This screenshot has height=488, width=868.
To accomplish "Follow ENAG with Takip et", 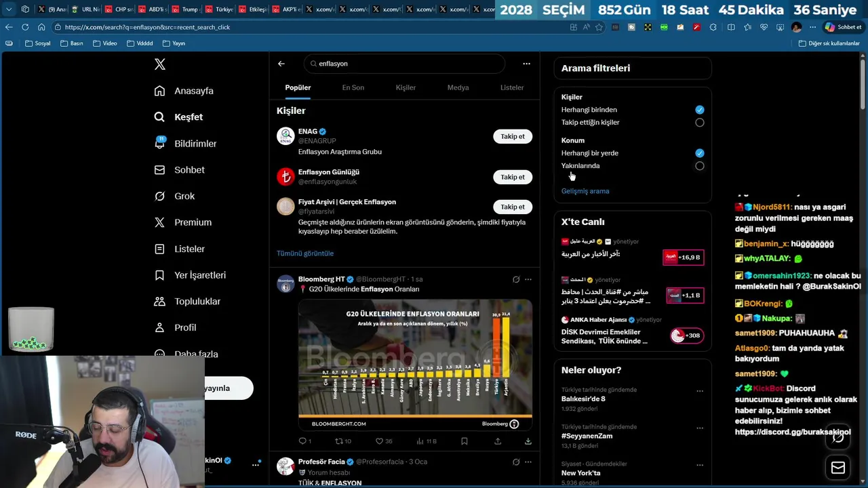I will (513, 136).
